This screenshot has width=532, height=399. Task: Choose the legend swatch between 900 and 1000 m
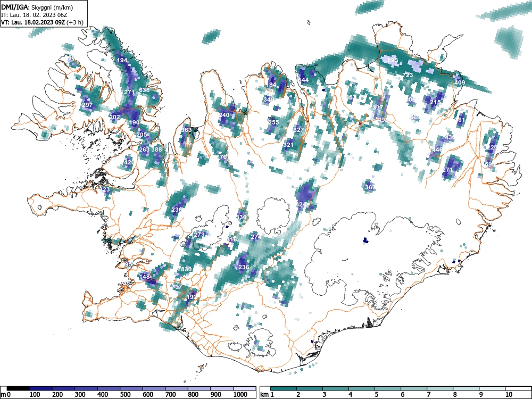pyautogui.click(x=222, y=388)
